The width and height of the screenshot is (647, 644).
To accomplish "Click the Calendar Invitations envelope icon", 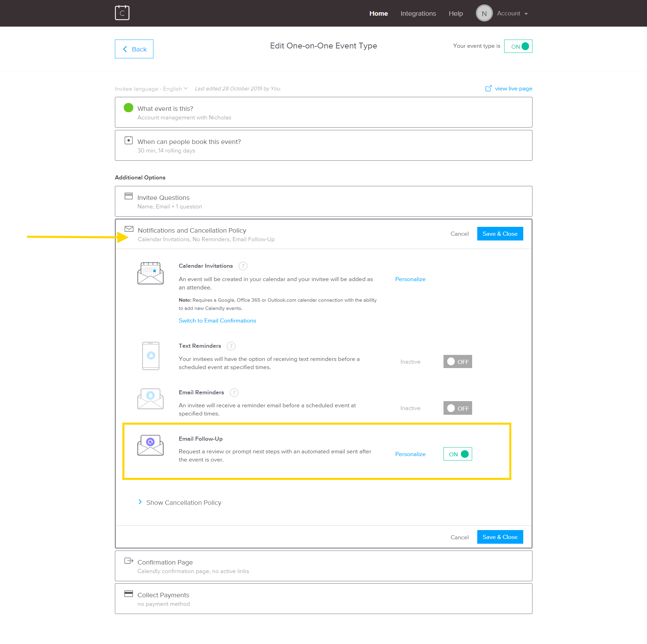I will [x=150, y=273].
